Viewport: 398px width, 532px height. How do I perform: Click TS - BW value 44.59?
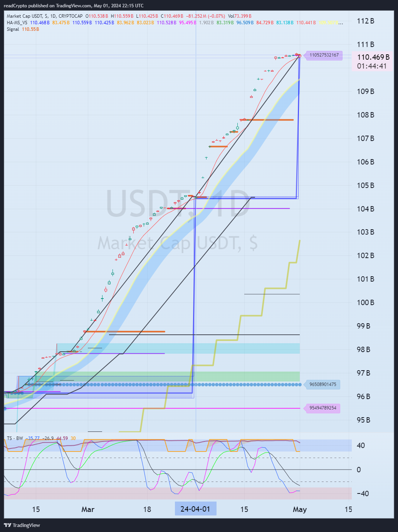pos(62,438)
